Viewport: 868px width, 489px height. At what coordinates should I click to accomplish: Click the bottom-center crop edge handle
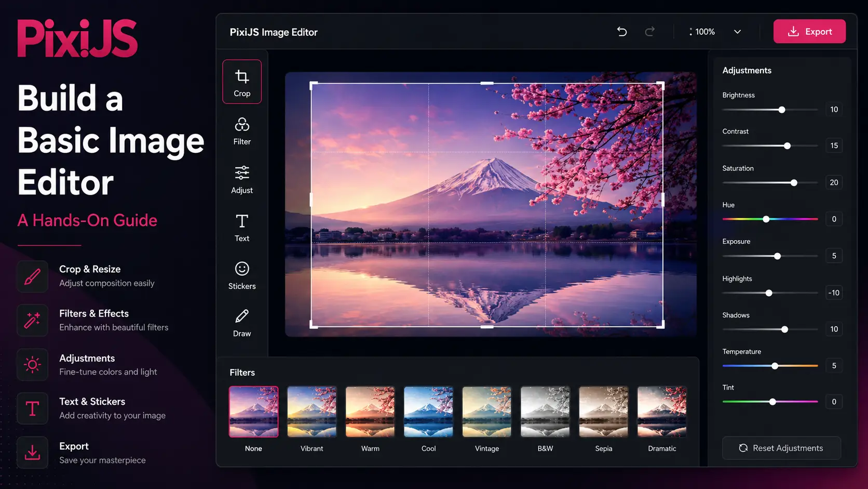tap(487, 327)
